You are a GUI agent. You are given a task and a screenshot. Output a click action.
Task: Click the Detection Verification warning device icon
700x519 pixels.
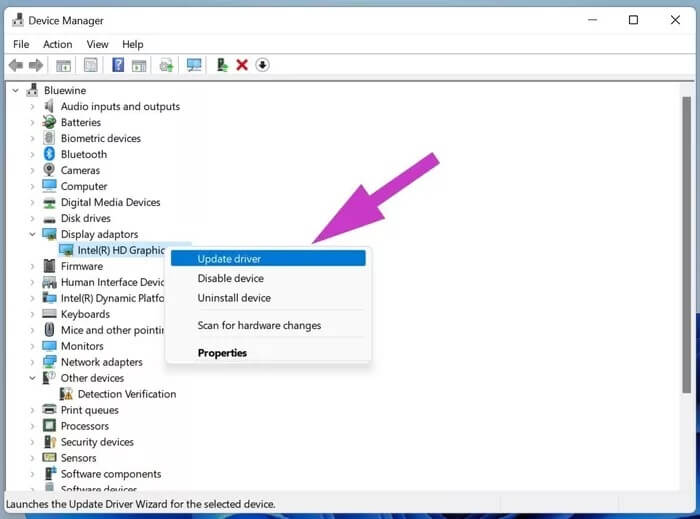click(x=66, y=394)
